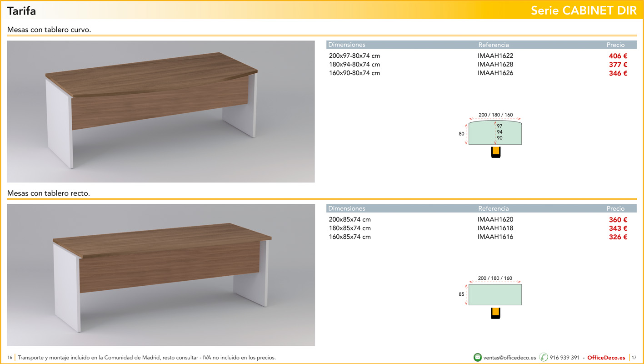Click the Dimensiones header in curved desk table
Image resolution: width=644 pixels, height=364 pixels.
pyautogui.click(x=347, y=45)
